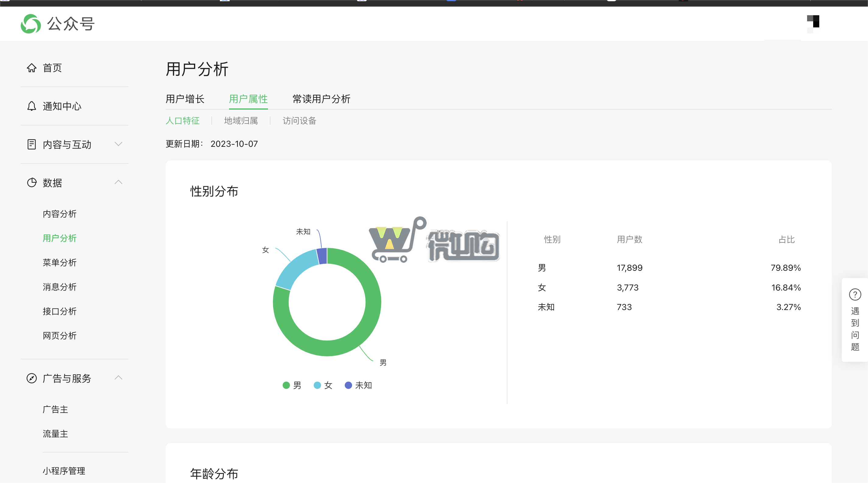868x483 pixels.
Task: Switch to the 用户增长 tab
Action: 185,99
